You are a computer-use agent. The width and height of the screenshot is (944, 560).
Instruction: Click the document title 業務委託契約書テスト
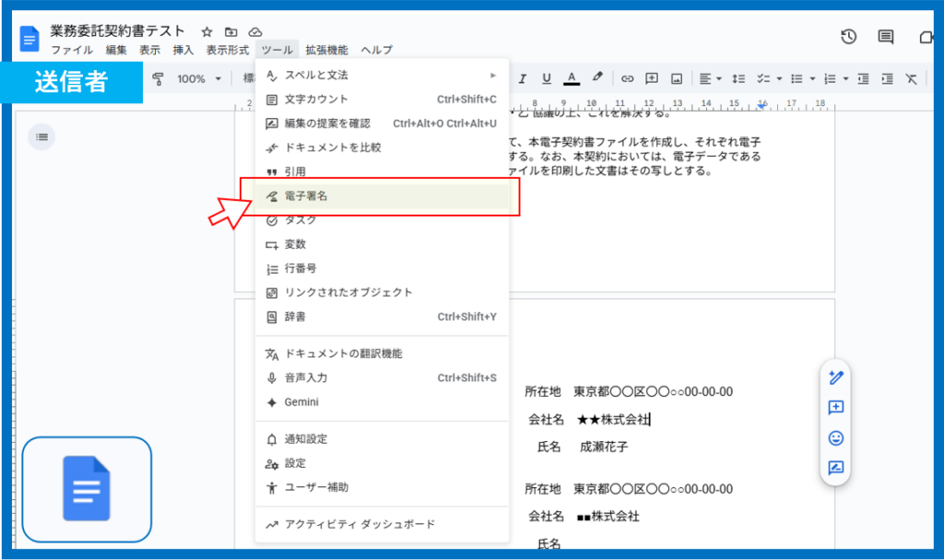coord(117,32)
